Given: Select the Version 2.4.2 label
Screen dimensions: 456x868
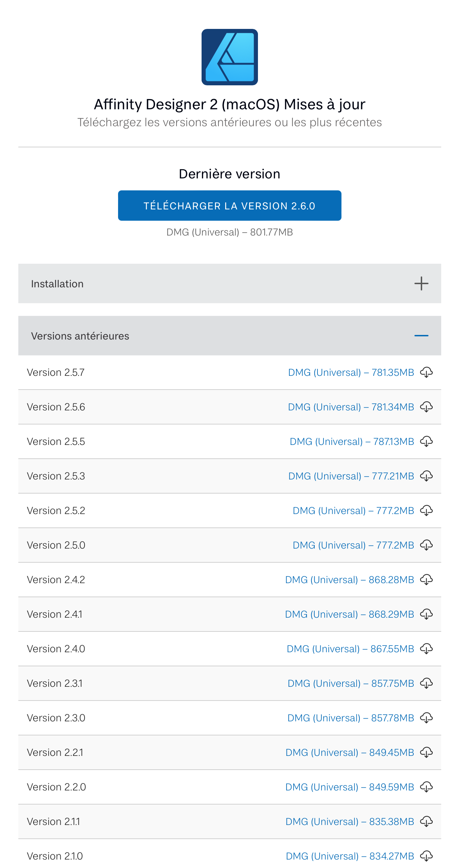Looking at the screenshot, I should (x=56, y=580).
